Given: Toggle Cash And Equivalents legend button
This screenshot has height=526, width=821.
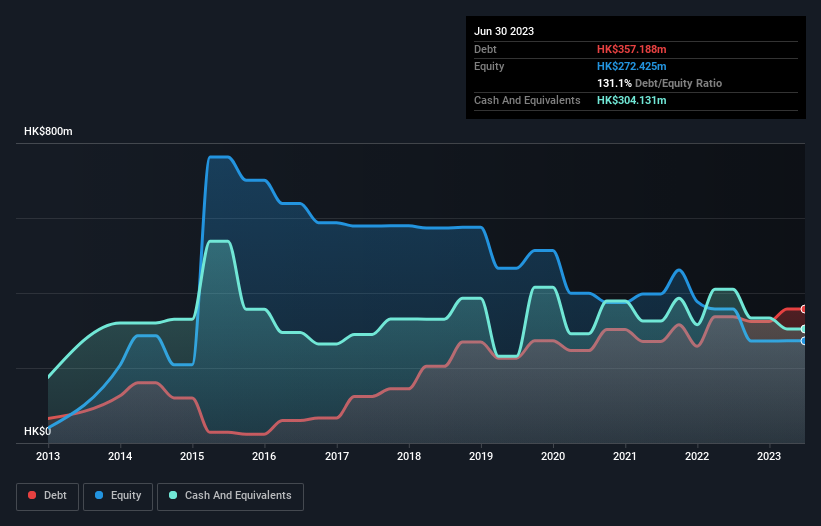Looking at the screenshot, I should pos(230,496).
